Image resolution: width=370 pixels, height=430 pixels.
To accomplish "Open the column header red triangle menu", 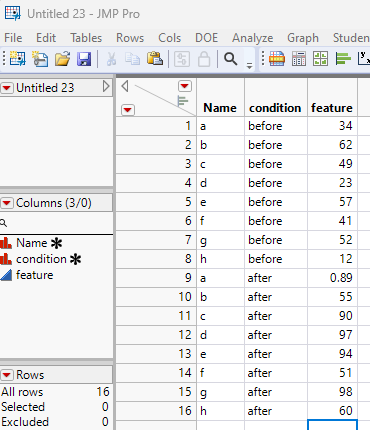I will (185, 86).
